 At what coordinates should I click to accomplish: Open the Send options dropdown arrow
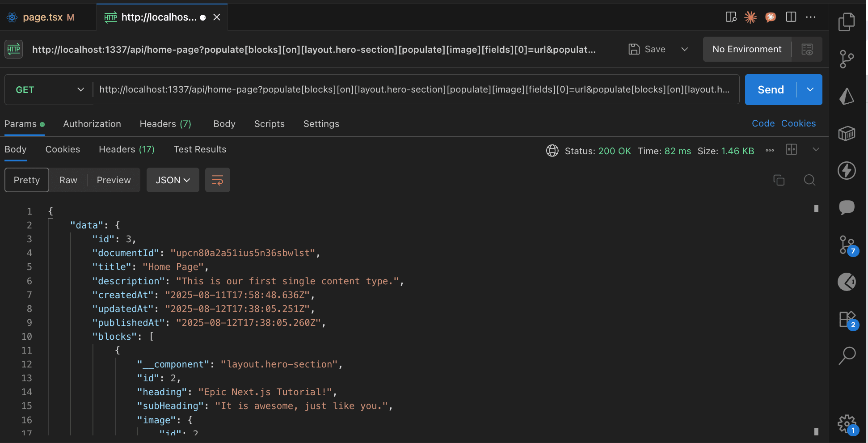point(810,90)
